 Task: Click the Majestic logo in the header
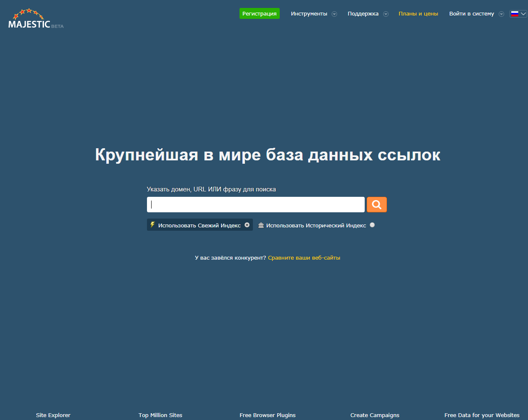pyautogui.click(x=36, y=19)
